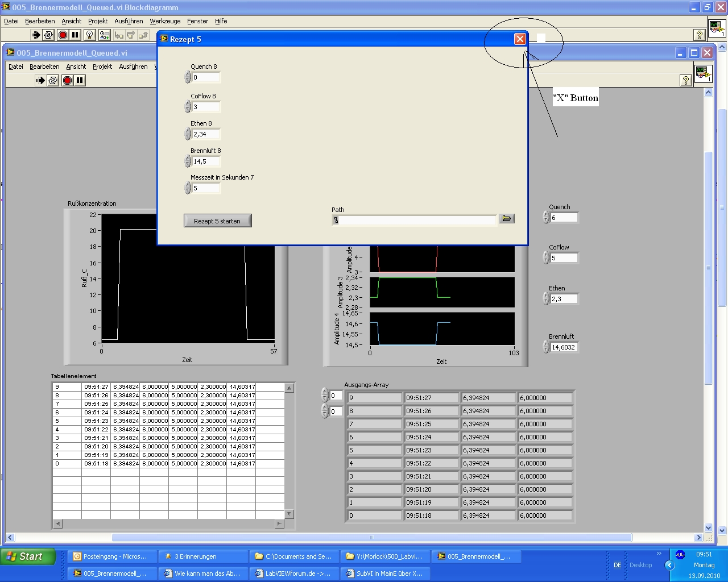Toggle highlight execution light bulb
The image size is (728, 582).
click(89, 35)
